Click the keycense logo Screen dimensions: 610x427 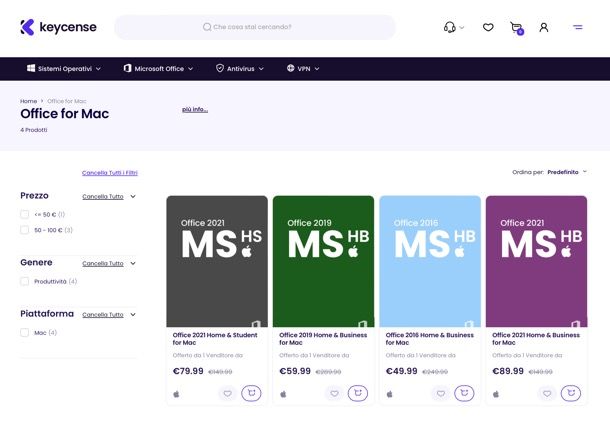58,27
